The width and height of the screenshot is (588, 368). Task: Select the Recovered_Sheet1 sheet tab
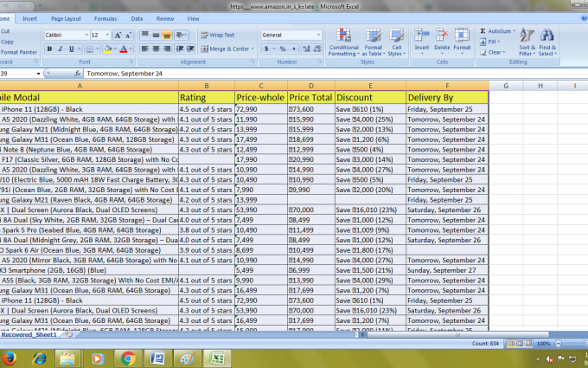[29, 334]
